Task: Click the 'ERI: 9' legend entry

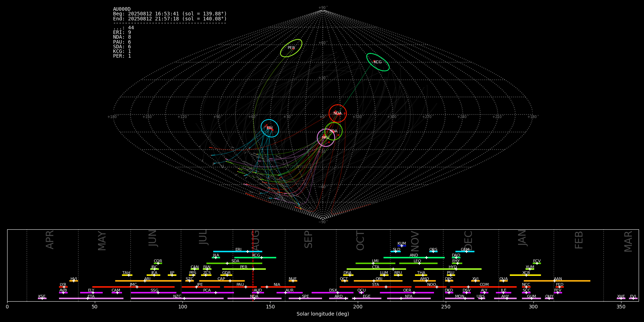Action: (122, 33)
